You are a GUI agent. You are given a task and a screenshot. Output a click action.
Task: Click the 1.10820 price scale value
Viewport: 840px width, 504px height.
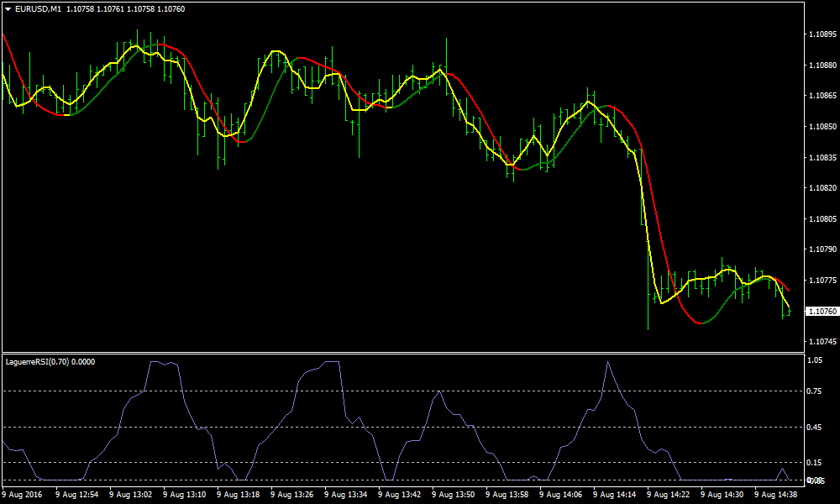[822, 188]
